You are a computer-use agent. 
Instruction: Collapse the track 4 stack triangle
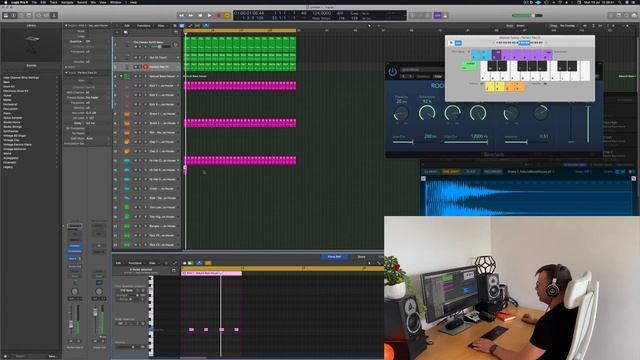point(121,76)
